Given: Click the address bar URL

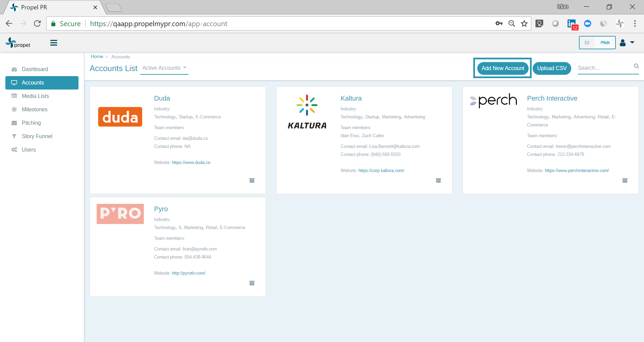Looking at the screenshot, I should pyautogui.click(x=158, y=23).
